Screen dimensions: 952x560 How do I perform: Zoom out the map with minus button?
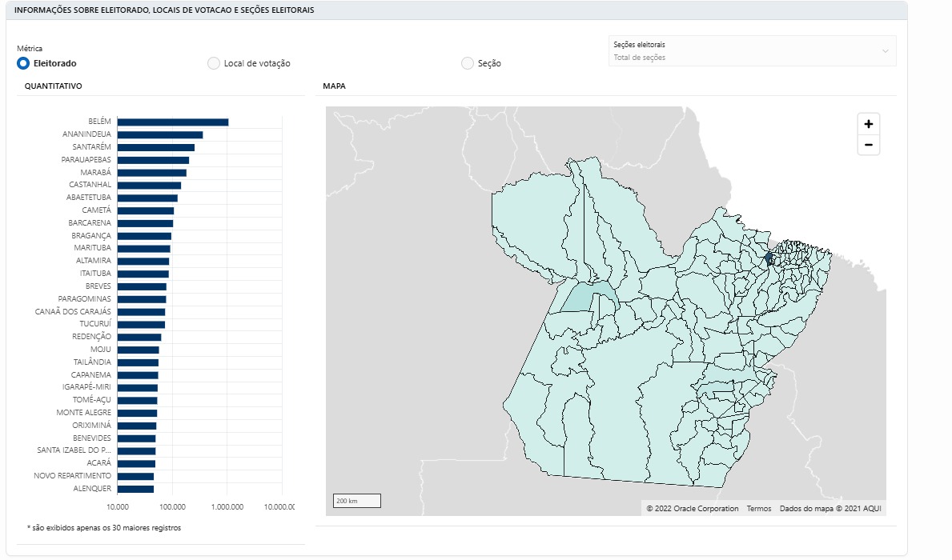868,144
